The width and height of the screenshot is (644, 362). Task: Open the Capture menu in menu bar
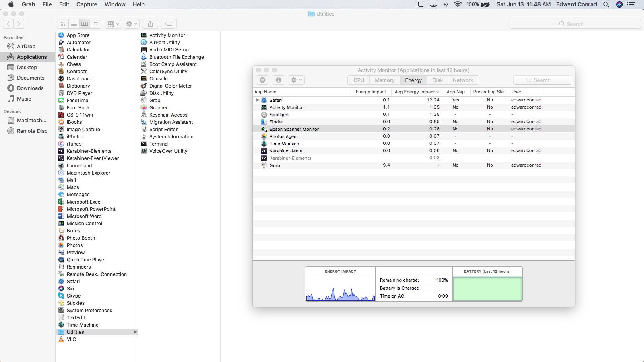click(x=87, y=4)
